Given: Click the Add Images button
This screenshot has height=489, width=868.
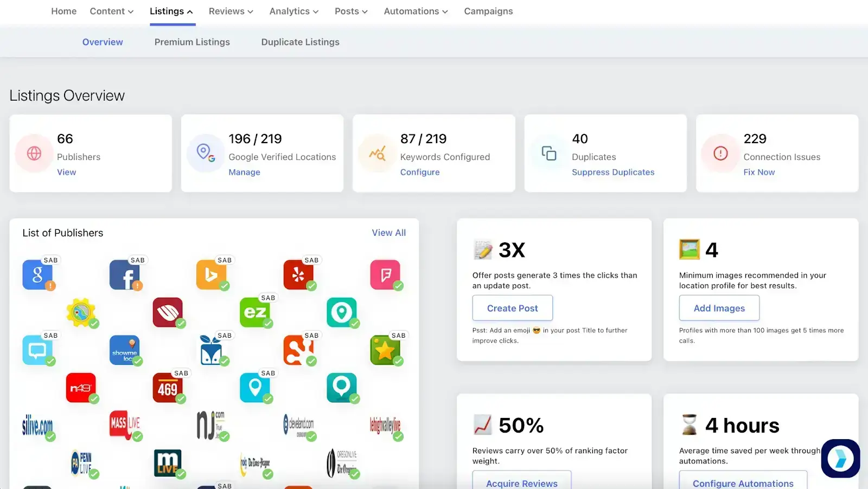Looking at the screenshot, I should (x=719, y=308).
